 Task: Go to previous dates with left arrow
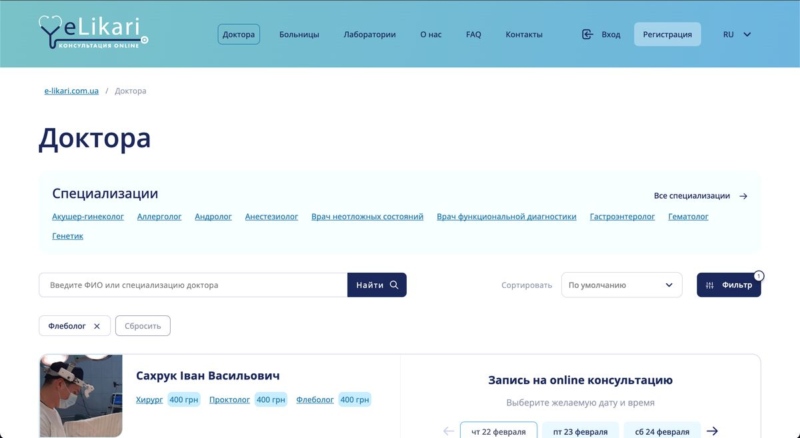pyautogui.click(x=448, y=431)
